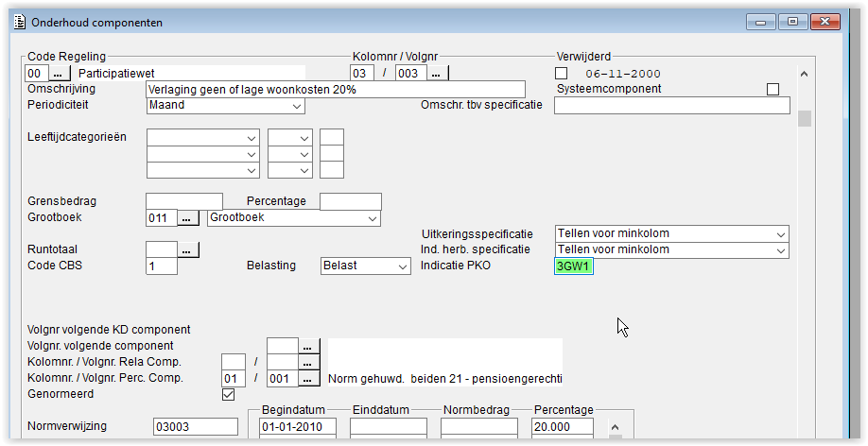Uncheck the Genormeerd checkbox
This screenshot has height=446, width=868.
click(x=228, y=395)
